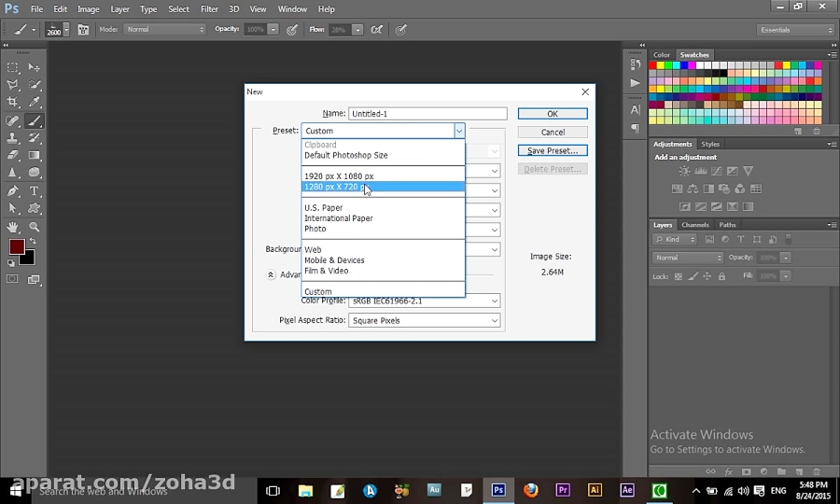840x504 pixels.
Task: Collapse the Advanced section expander
Action: tap(271, 274)
